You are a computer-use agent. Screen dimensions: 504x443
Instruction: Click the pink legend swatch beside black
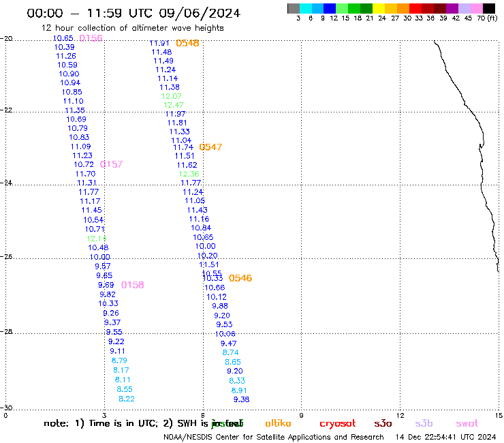point(477,8)
